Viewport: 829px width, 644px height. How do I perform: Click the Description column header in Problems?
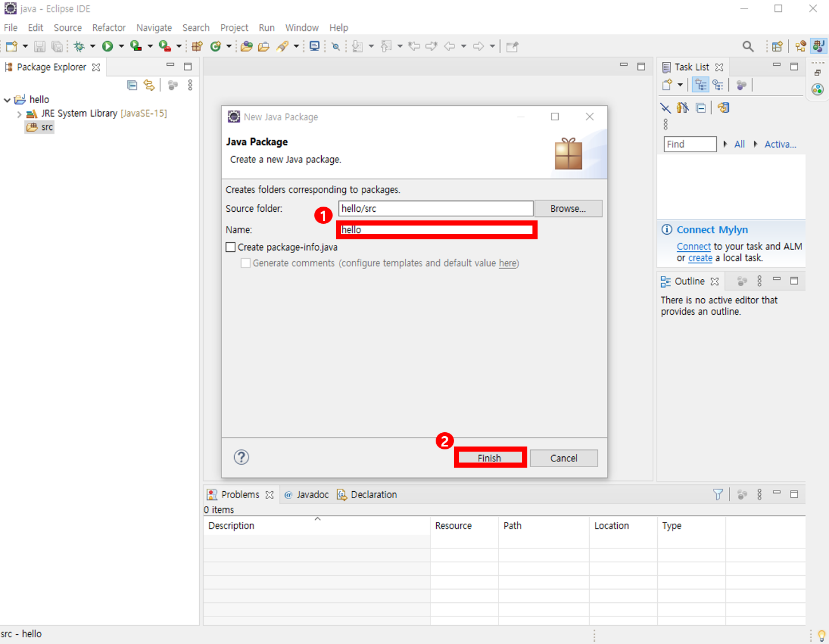(x=317, y=526)
